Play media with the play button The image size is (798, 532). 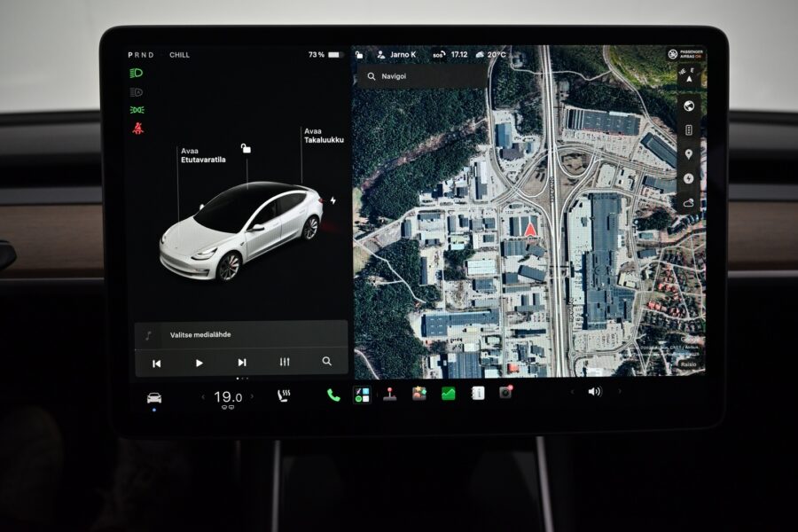199,363
